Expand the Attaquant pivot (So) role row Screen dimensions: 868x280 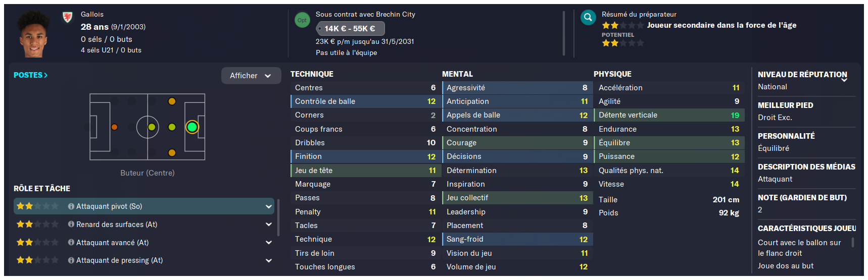pyautogui.click(x=144, y=206)
